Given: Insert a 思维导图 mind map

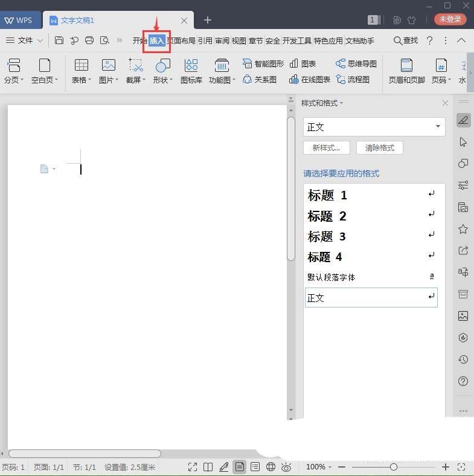Looking at the screenshot, I should pos(356,63).
